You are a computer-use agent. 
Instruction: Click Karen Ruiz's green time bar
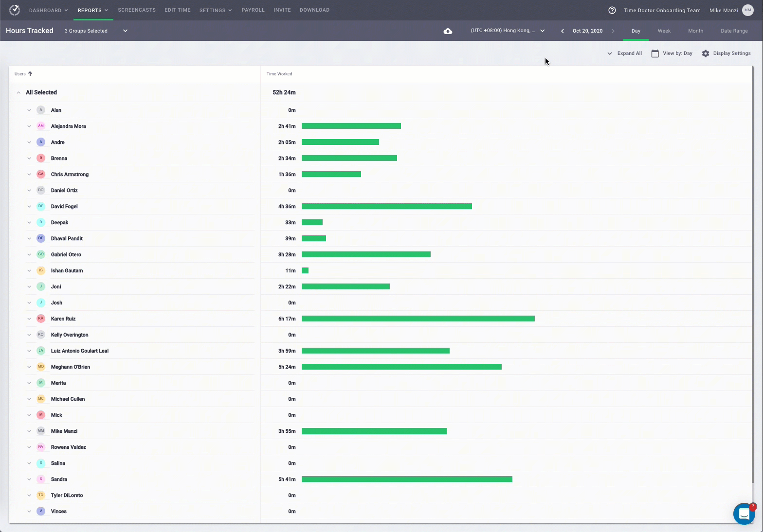tap(418, 319)
